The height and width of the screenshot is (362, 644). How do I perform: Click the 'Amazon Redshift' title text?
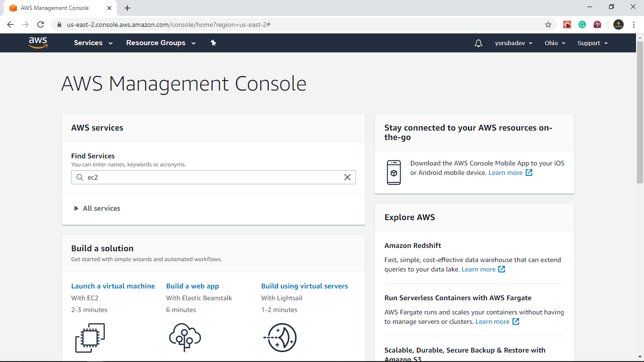point(413,246)
